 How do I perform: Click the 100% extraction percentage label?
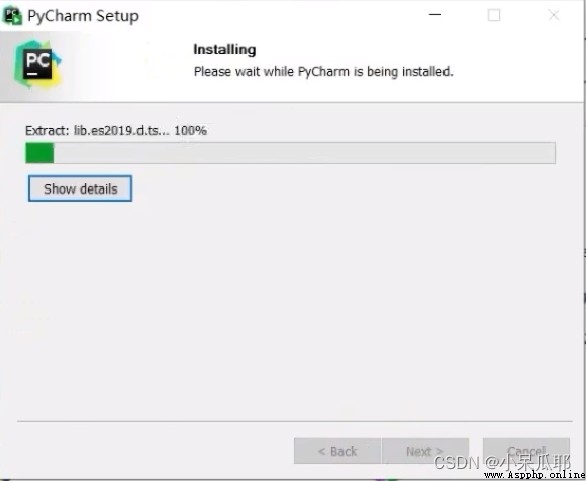click(191, 130)
